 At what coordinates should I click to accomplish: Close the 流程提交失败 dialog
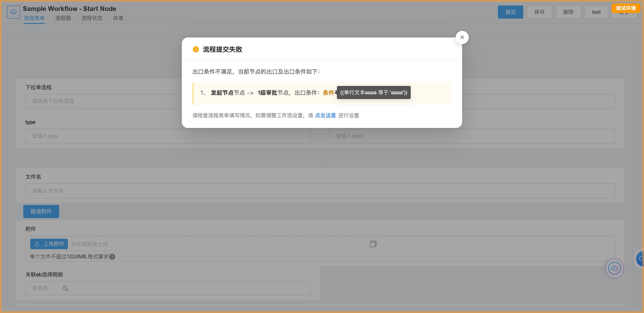(x=462, y=37)
